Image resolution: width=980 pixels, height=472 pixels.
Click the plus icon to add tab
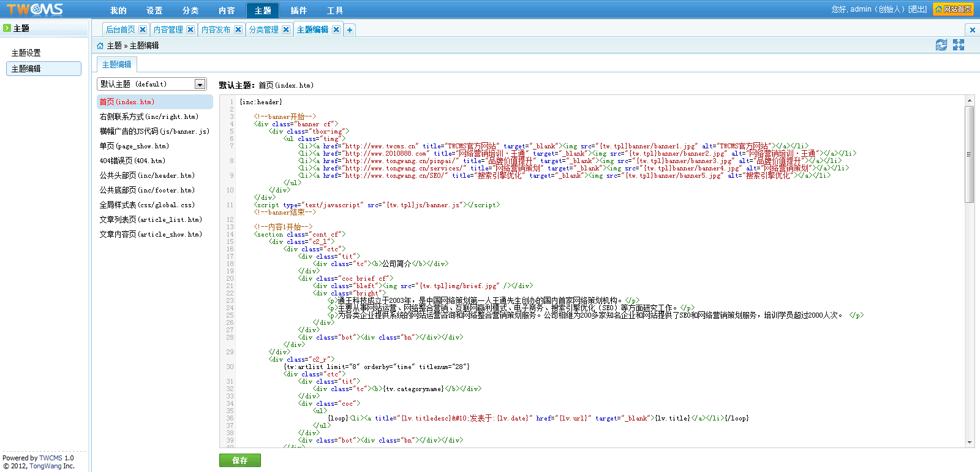(x=350, y=29)
